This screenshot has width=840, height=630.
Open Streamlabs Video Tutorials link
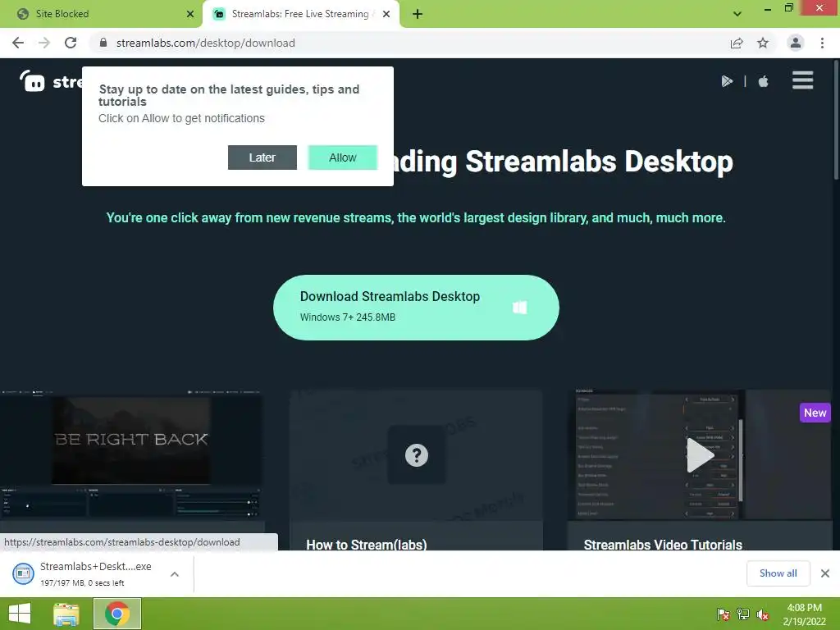click(x=663, y=545)
